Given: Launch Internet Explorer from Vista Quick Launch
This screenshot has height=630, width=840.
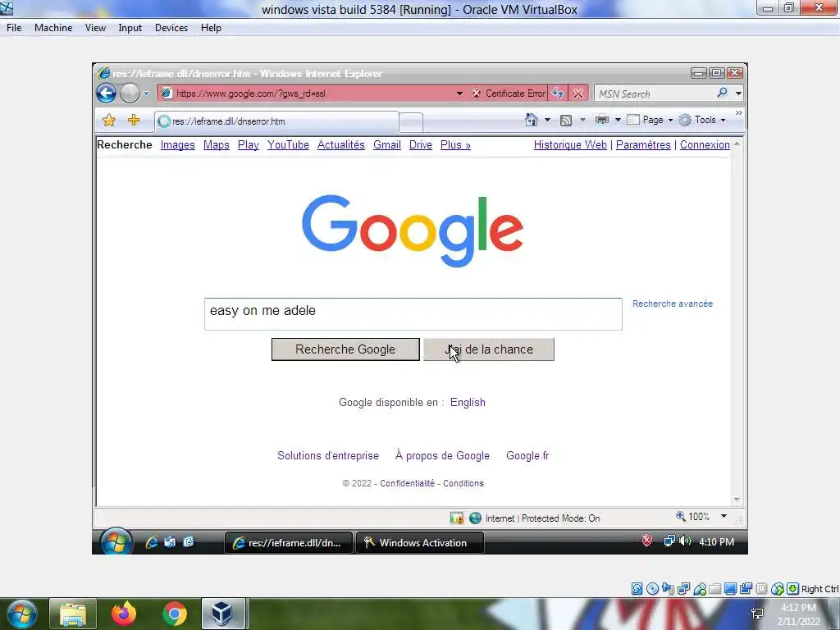Looking at the screenshot, I should 152,542.
